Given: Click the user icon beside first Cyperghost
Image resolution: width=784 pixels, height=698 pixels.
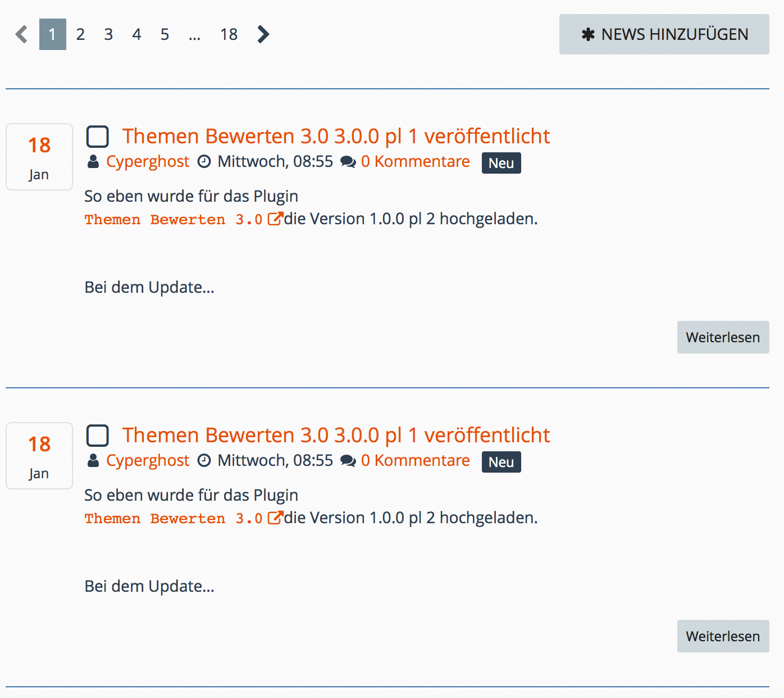Looking at the screenshot, I should pos(93,162).
